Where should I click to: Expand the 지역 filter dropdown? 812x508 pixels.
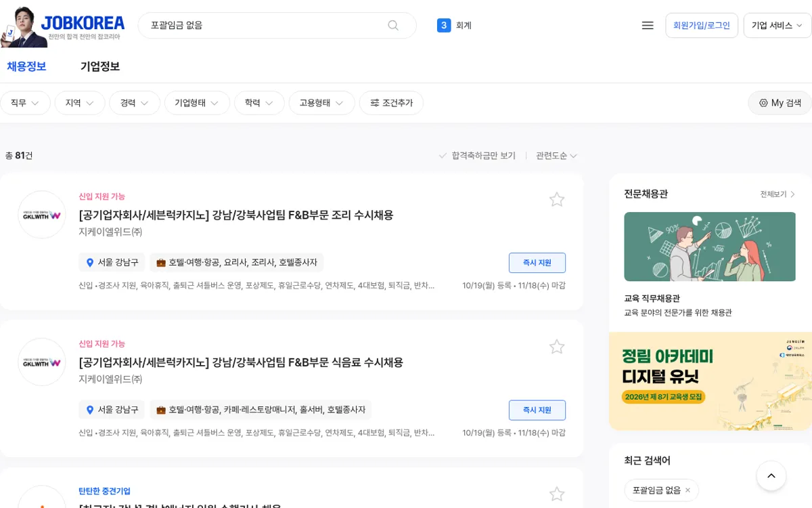80,103
